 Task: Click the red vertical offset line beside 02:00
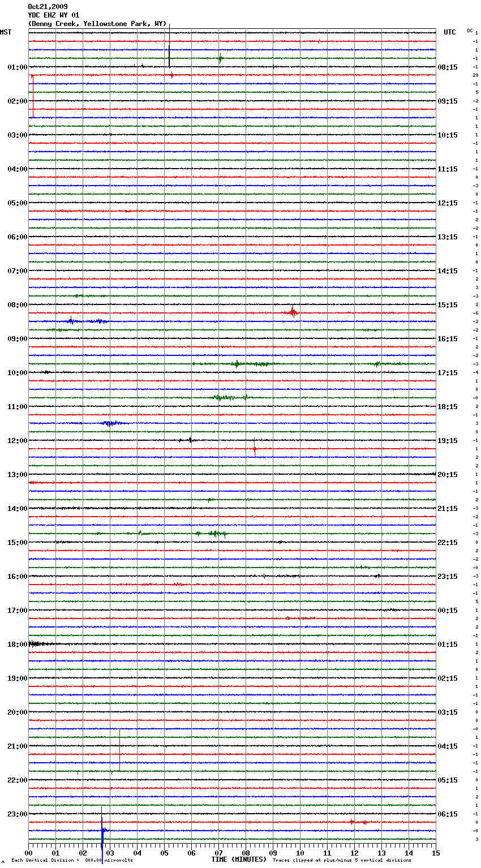coord(33,96)
